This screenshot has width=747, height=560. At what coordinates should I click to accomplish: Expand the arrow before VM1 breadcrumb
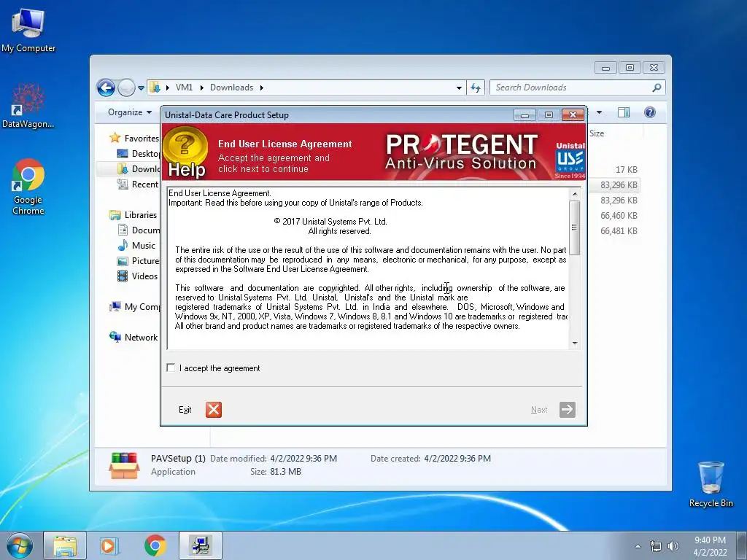(x=168, y=87)
